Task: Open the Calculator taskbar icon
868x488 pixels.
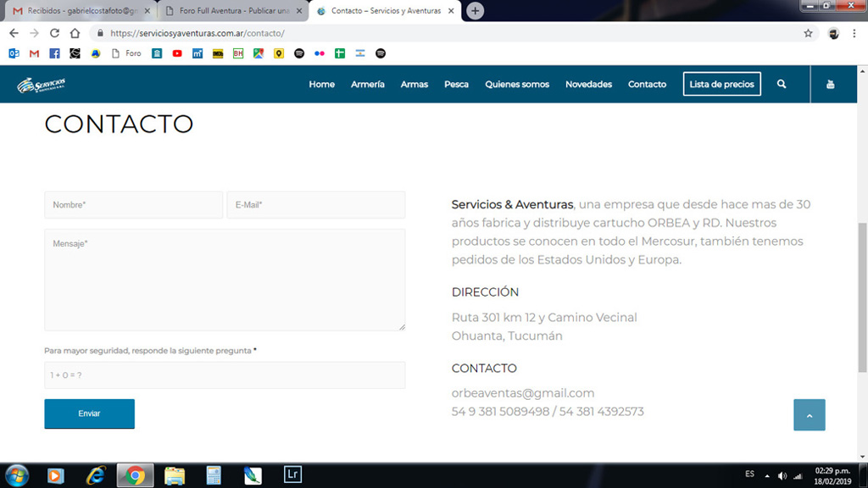Action: 214,476
